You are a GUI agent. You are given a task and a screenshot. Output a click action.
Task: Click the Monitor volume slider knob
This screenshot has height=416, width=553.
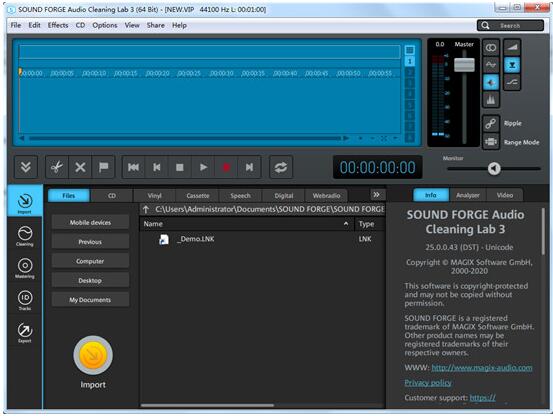coord(494,169)
